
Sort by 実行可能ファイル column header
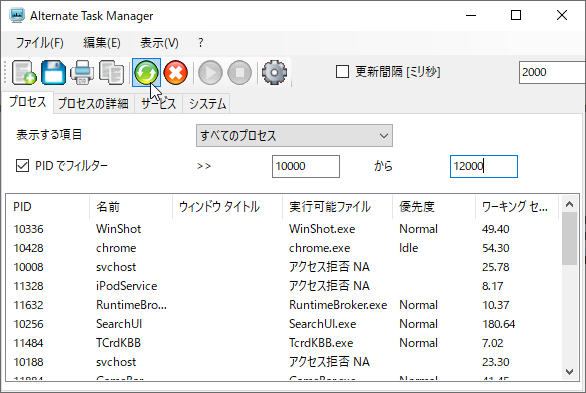tap(337, 207)
